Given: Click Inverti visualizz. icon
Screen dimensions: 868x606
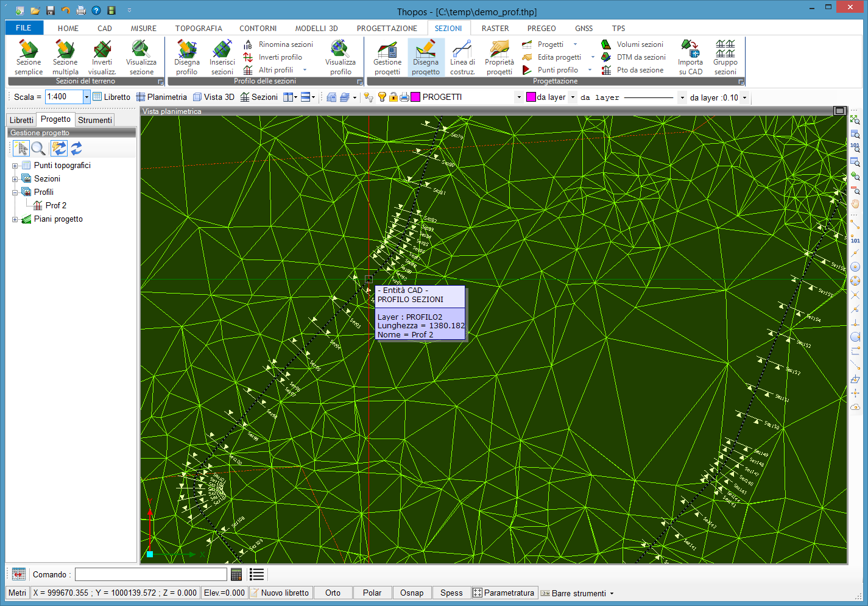Looking at the screenshot, I should 102,57.
